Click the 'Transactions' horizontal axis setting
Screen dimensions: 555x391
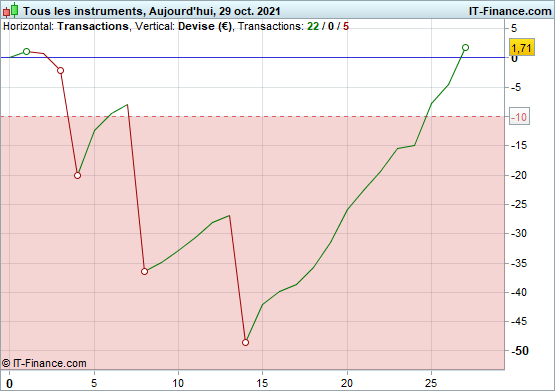point(93,27)
